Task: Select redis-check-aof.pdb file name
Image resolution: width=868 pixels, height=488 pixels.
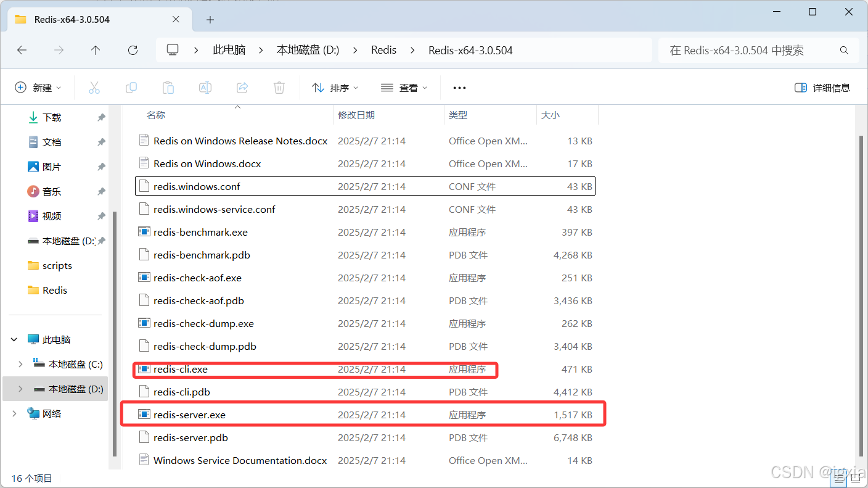Action: pos(199,300)
